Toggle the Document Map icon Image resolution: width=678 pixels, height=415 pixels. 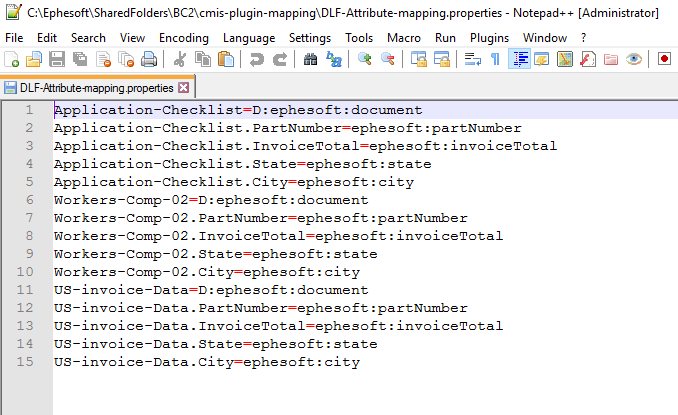(x=565, y=59)
